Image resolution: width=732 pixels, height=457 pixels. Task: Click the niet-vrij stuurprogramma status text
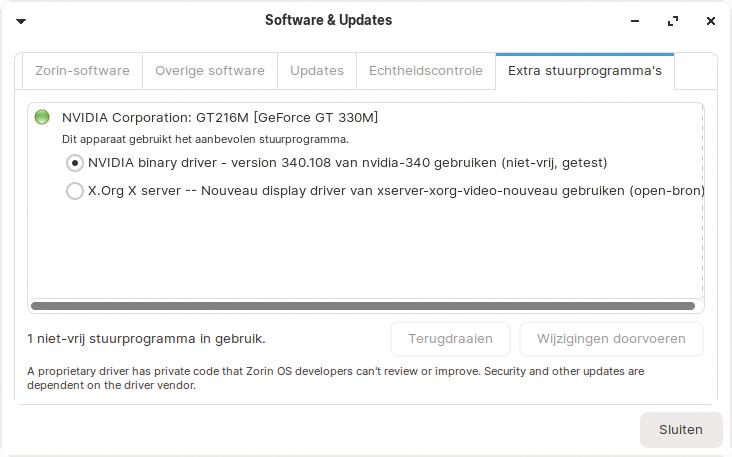147,339
